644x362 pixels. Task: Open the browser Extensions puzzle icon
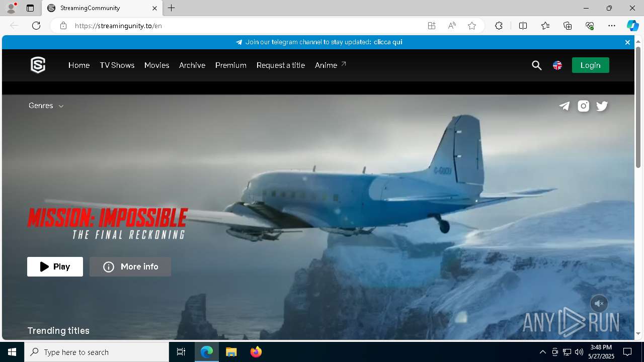[x=499, y=26]
